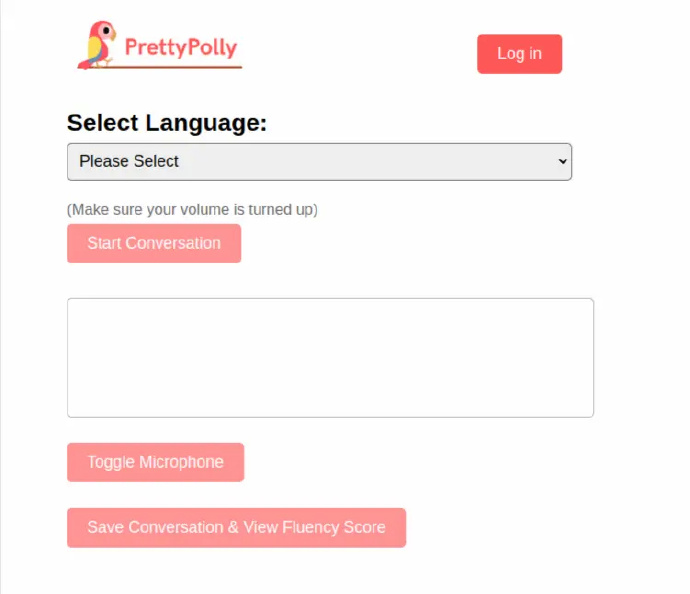This screenshot has width=690, height=594.
Task: Click the dropdown chevron arrow
Action: coord(562,161)
